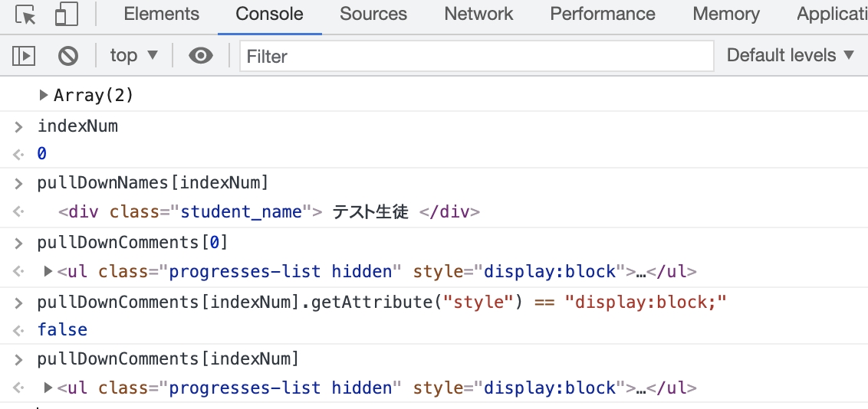
Task: Select the false result line
Action: click(62, 330)
